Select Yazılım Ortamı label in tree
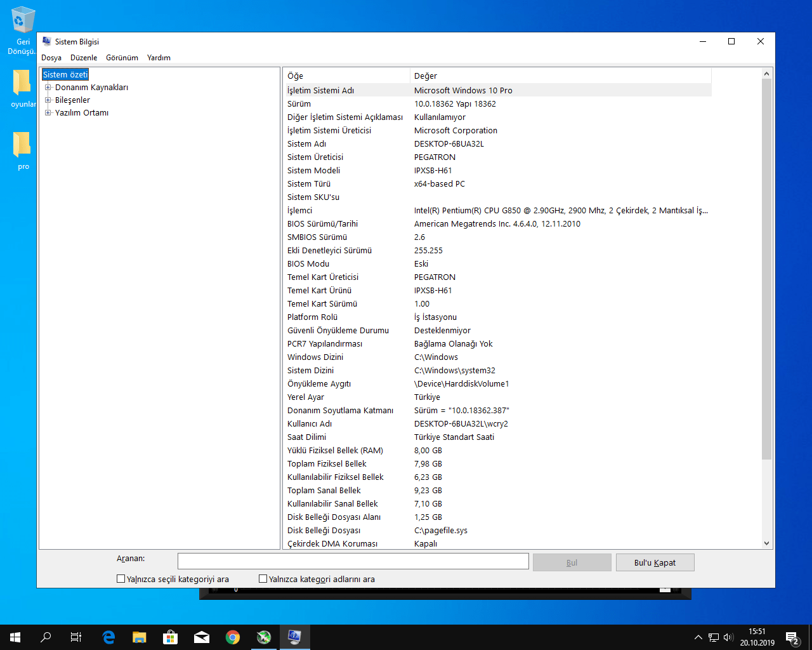Screen dimensions: 812x650 point(82,113)
